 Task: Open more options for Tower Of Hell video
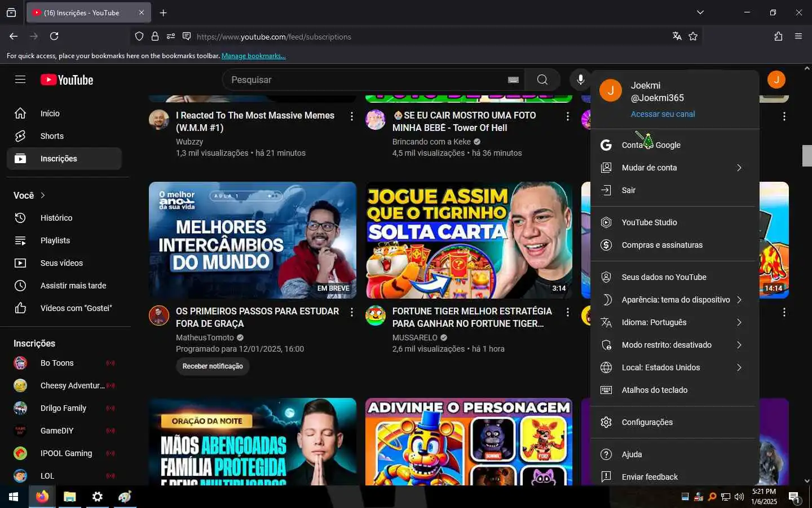click(x=568, y=116)
